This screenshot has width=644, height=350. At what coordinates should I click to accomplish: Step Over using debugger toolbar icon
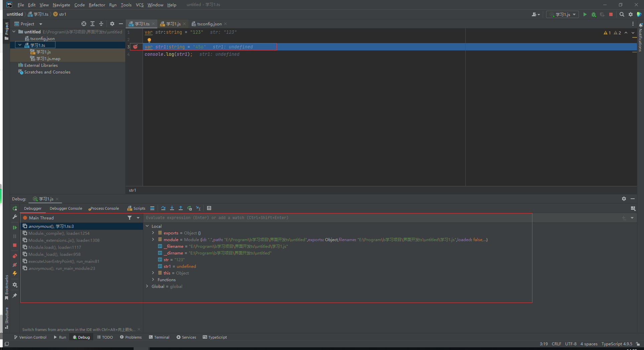(x=163, y=208)
